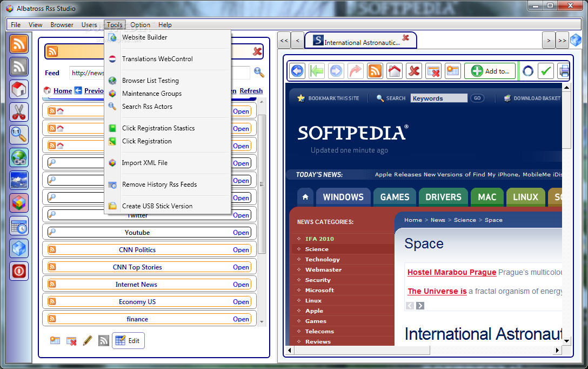Open the File menu
The height and width of the screenshot is (369, 588).
16,25
